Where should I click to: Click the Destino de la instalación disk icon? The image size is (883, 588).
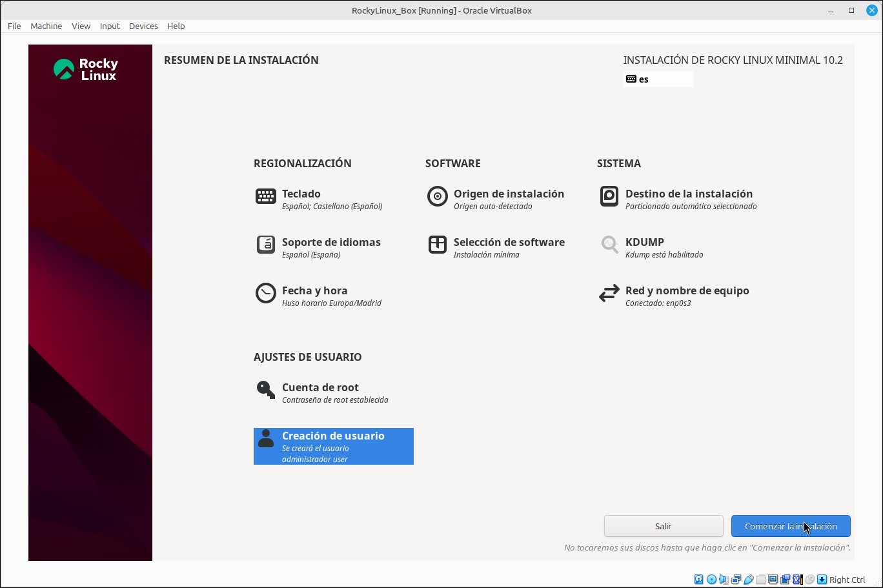click(609, 196)
